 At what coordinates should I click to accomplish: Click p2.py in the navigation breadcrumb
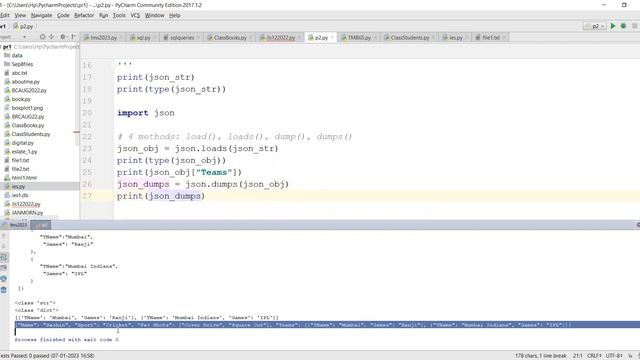pos(23,26)
